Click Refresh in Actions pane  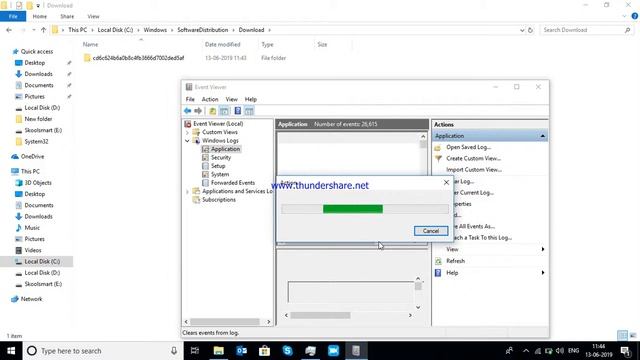(455, 261)
